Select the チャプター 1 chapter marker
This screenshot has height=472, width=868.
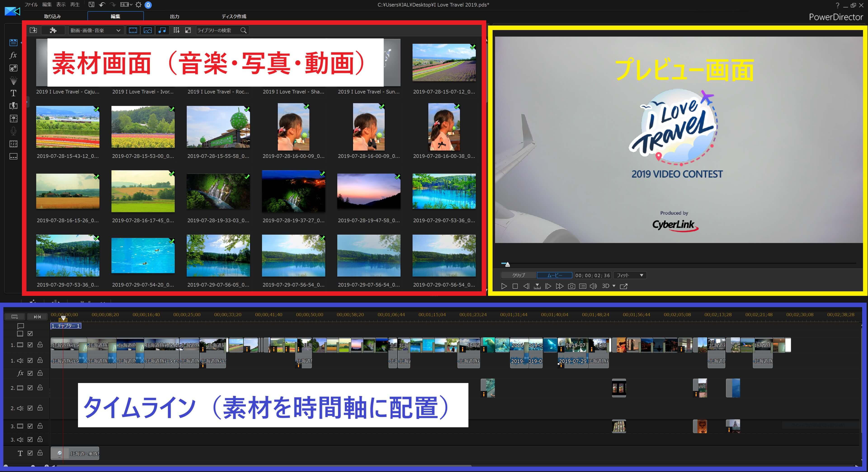[66, 326]
